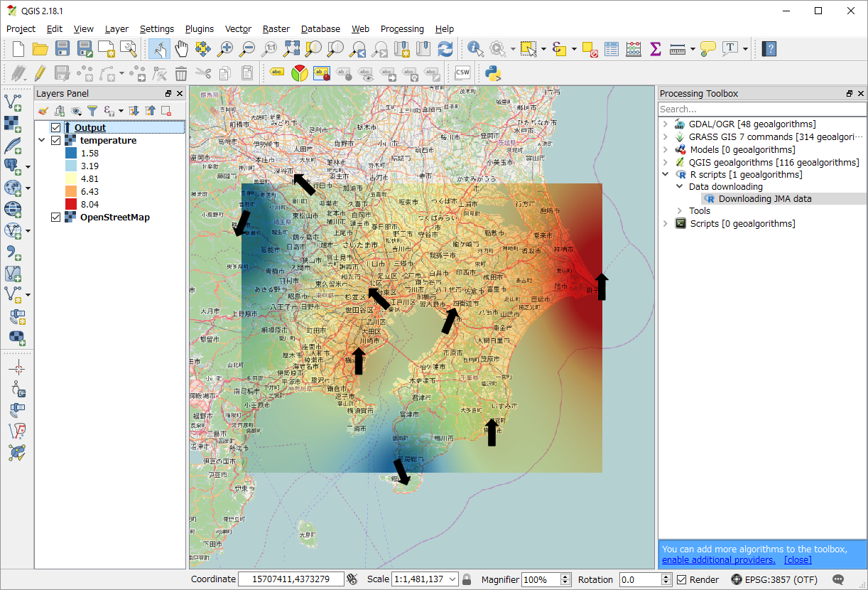Click the Zoom In magnifier tool

pyautogui.click(x=225, y=49)
